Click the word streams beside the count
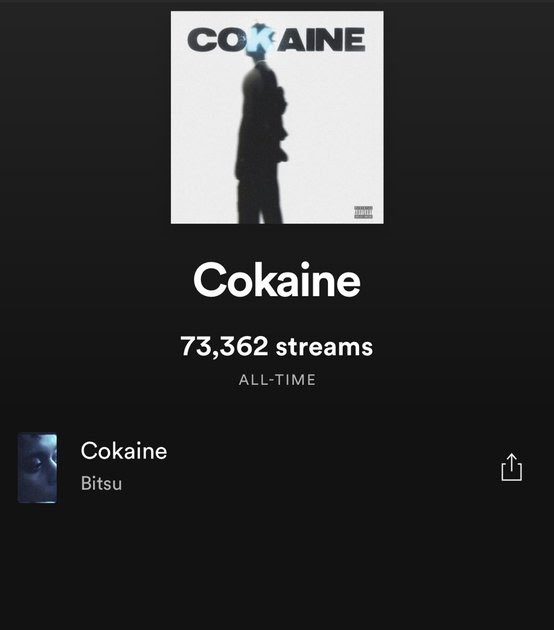Image resolution: width=554 pixels, height=630 pixels. [x=325, y=347]
